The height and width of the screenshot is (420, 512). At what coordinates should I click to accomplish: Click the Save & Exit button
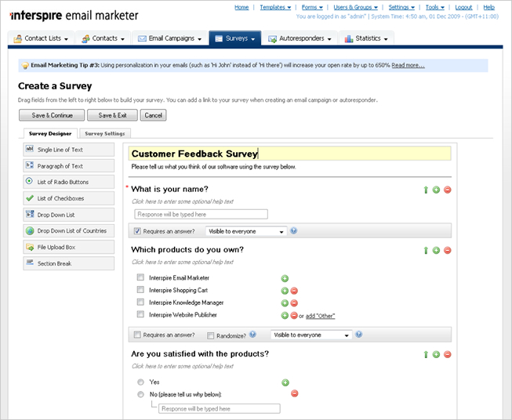tap(112, 115)
